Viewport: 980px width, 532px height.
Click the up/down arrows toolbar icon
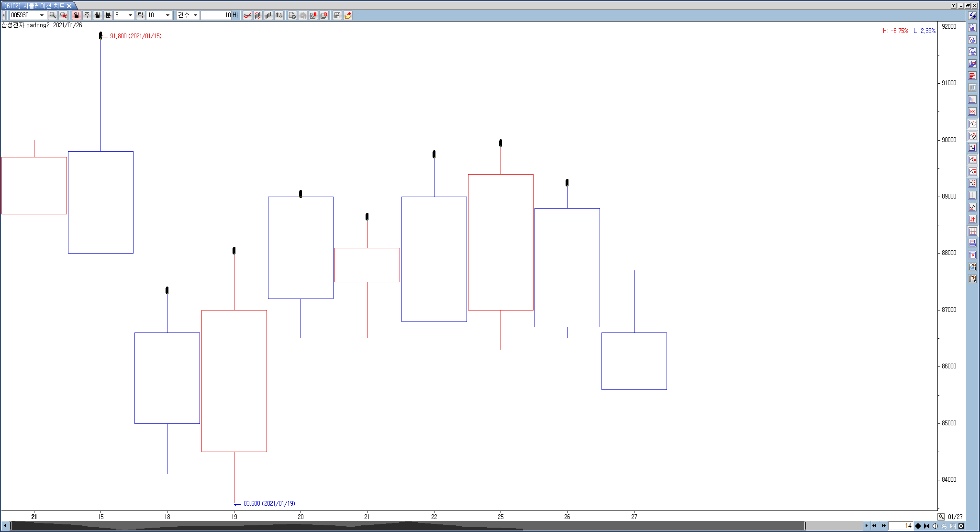279,15
